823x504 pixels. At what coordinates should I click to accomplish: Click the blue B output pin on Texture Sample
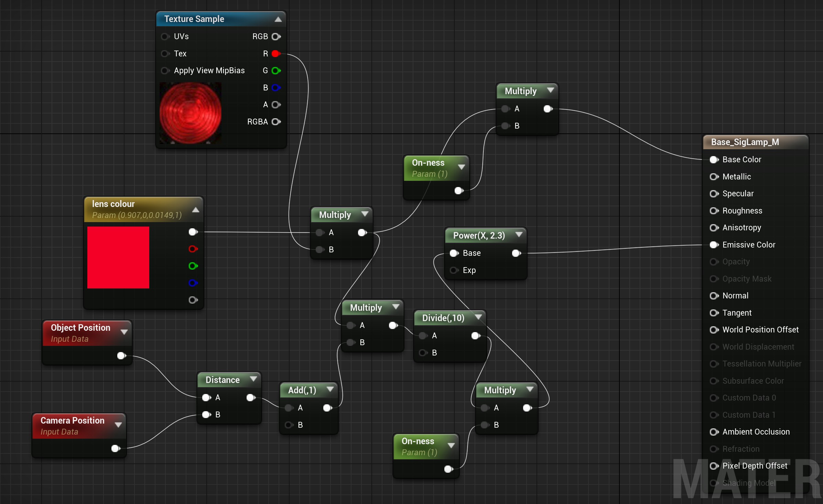(275, 88)
